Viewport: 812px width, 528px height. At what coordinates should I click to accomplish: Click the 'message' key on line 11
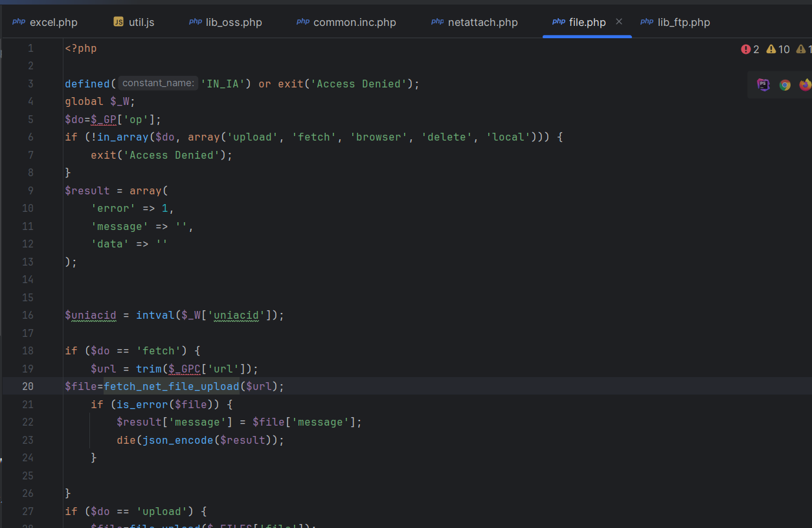coord(120,226)
